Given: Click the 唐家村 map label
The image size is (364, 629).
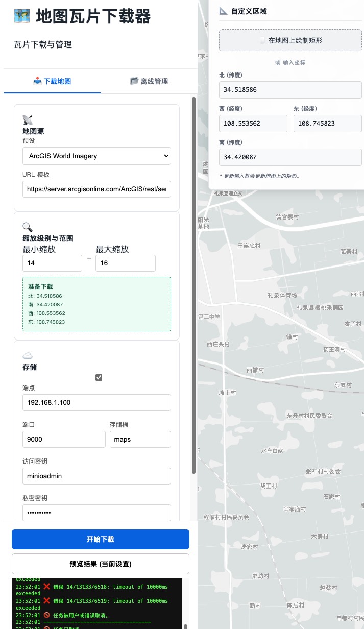Looking at the screenshot, I should pos(250,546).
